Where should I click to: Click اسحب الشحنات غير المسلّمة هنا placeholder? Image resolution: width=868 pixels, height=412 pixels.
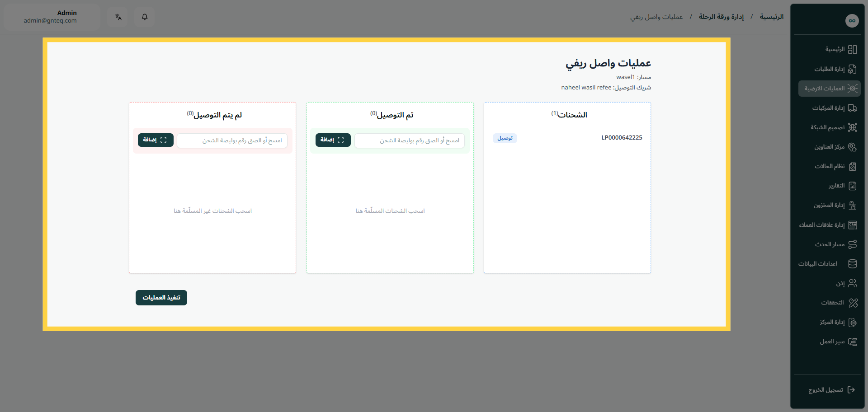pyautogui.click(x=212, y=211)
